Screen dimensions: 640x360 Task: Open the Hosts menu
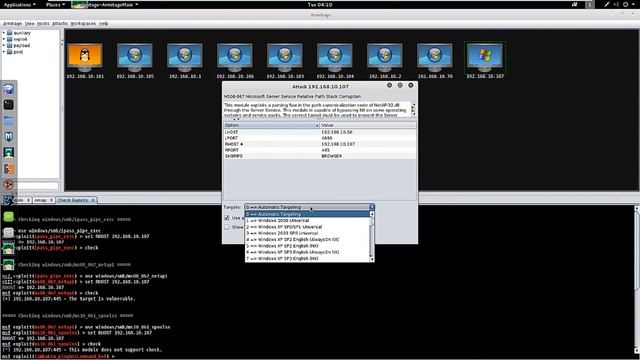coord(43,24)
